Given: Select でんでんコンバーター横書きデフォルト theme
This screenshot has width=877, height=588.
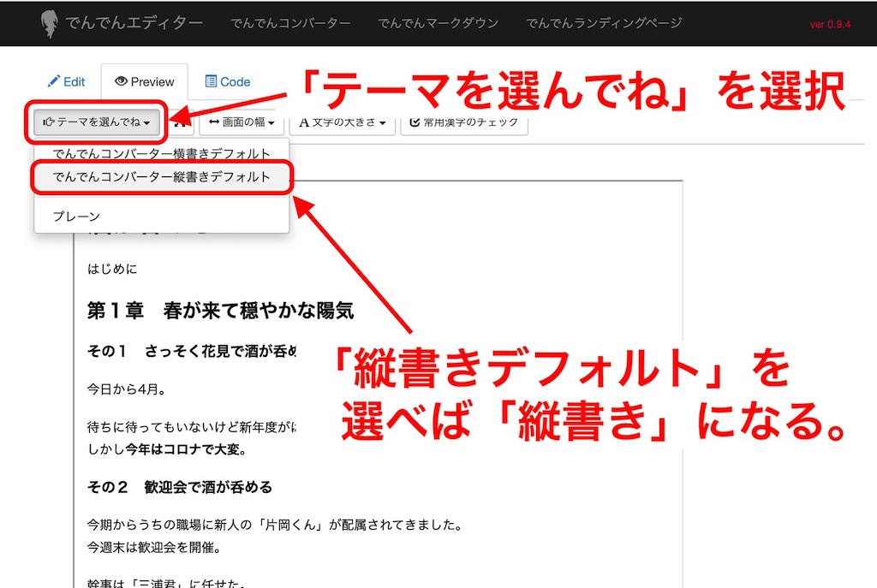Looking at the screenshot, I should point(161,154).
